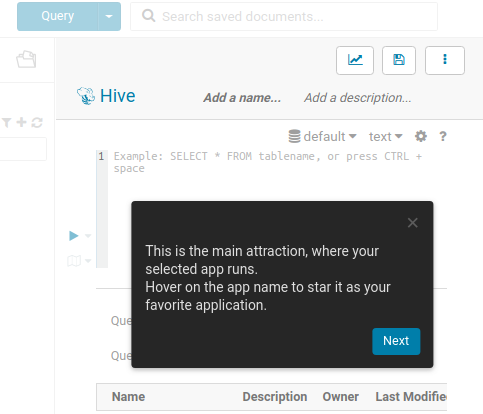Viewport: 483px width, 414px height.
Task: Refresh the assist panel with refresh icon
Action: coord(37,122)
